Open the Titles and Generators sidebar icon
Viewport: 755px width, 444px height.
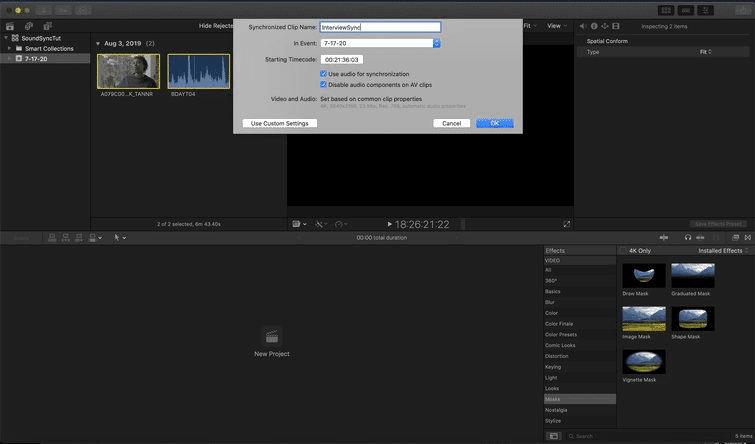click(x=48, y=26)
